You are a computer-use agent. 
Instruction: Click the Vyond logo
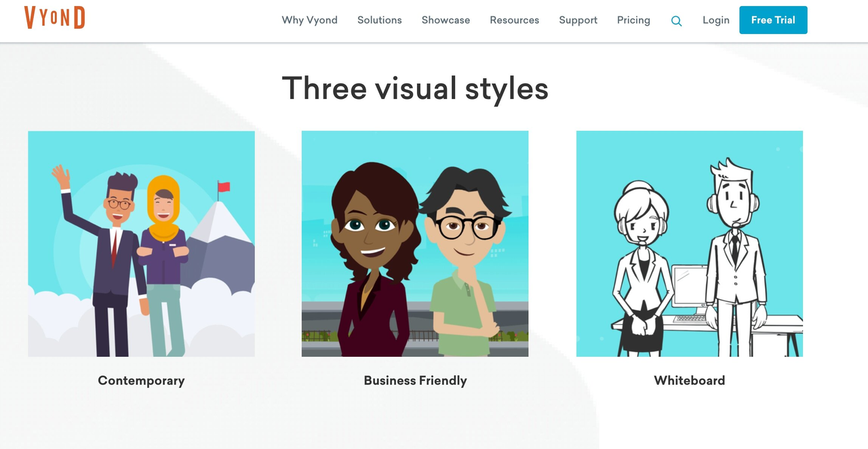55,18
